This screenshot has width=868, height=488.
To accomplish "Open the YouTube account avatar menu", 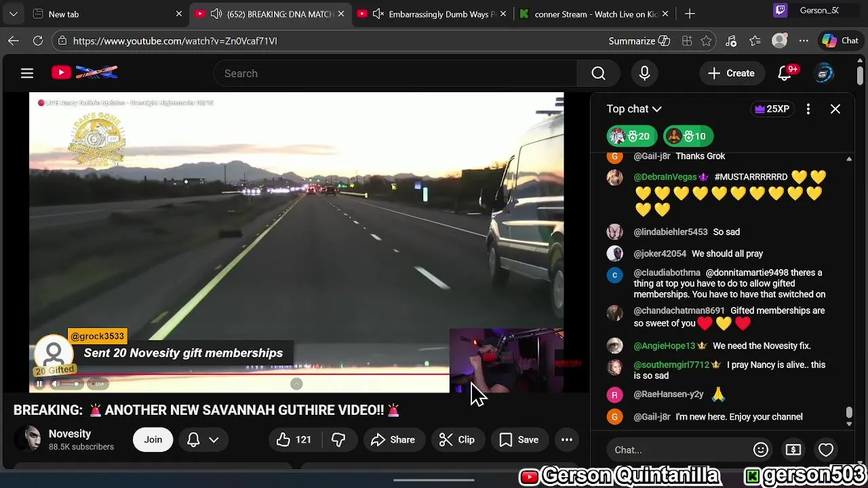I will (x=824, y=73).
